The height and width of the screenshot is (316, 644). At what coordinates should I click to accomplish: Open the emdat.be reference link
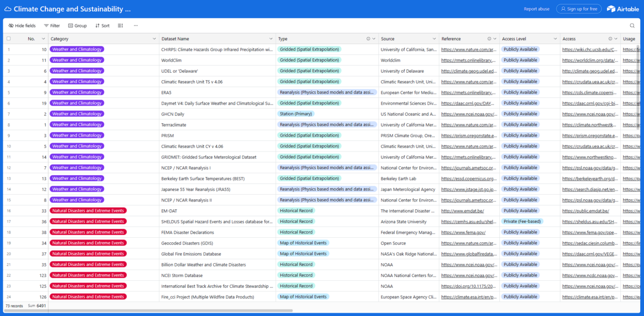(x=462, y=211)
